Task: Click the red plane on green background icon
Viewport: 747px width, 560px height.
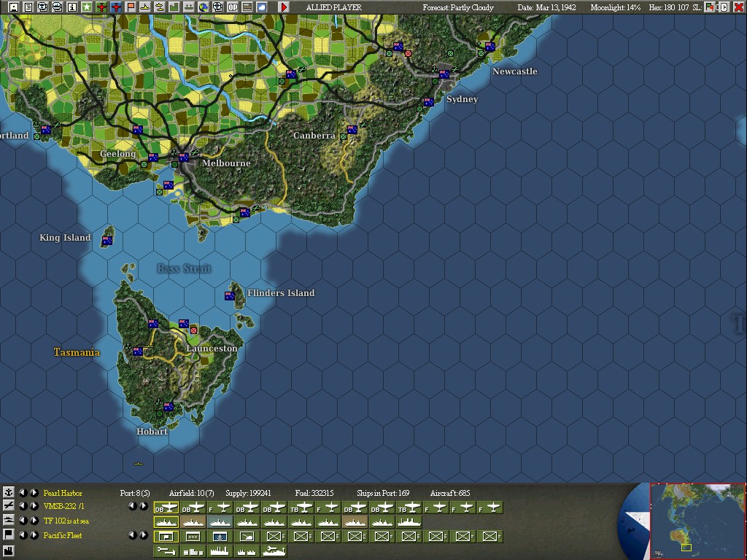Action: [x=101, y=7]
